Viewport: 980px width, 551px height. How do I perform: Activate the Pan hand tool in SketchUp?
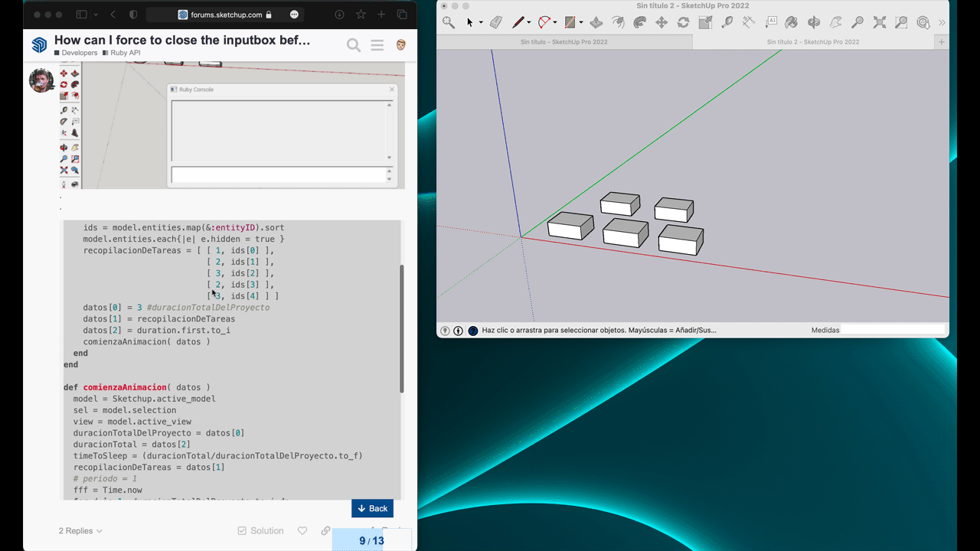click(x=836, y=23)
